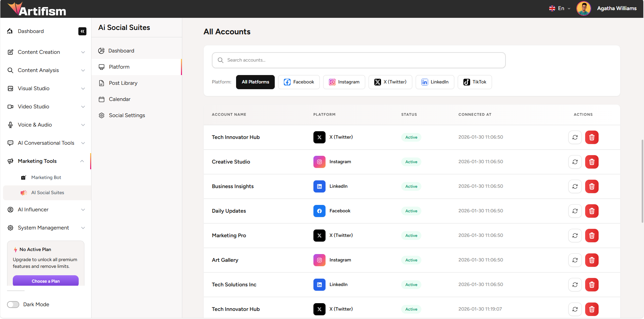Select the Voice & Audio microphone icon
Screen dimensions: 644x319
click(10, 125)
